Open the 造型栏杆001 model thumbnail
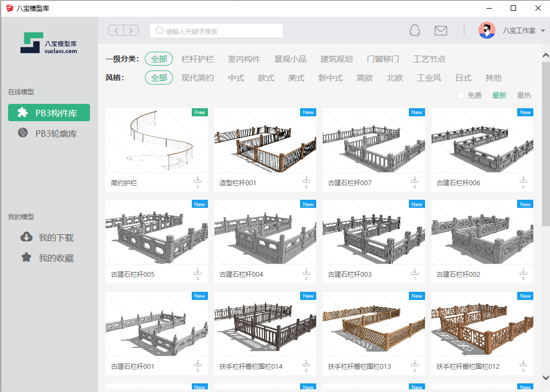 (x=265, y=141)
